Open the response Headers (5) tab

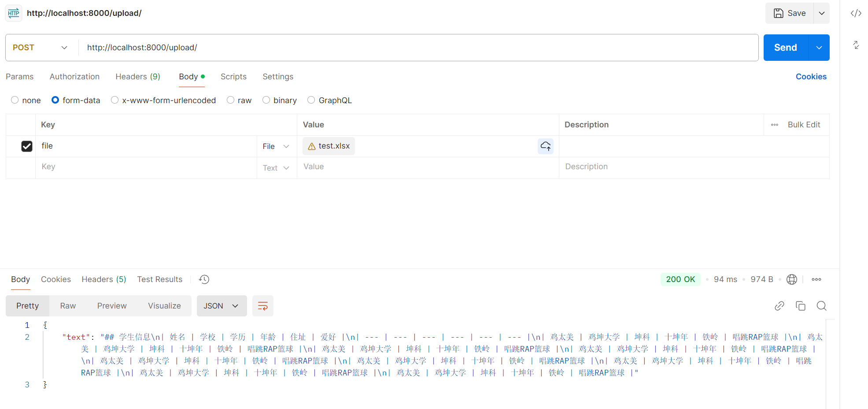tap(104, 279)
